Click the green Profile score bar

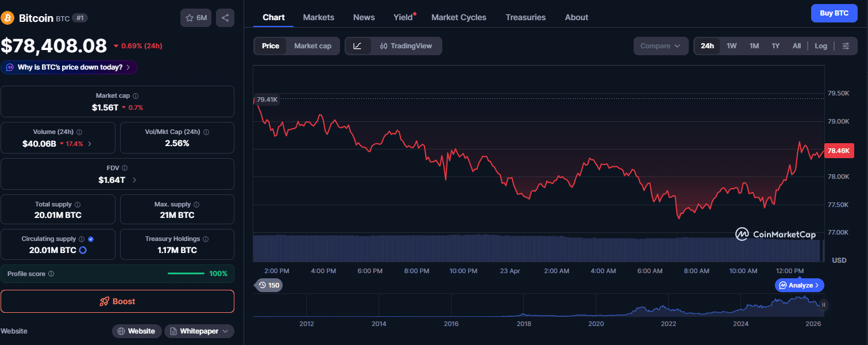[x=186, y=274]
